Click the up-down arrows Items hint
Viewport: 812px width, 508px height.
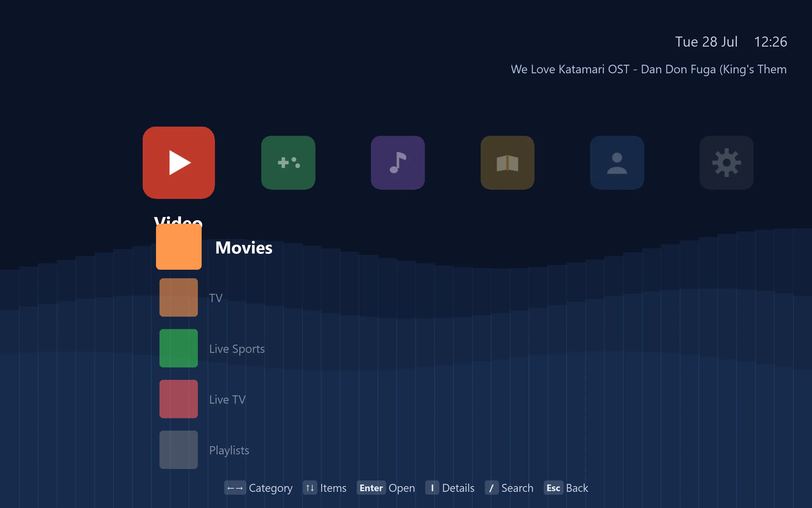click(x=324, y=488)
